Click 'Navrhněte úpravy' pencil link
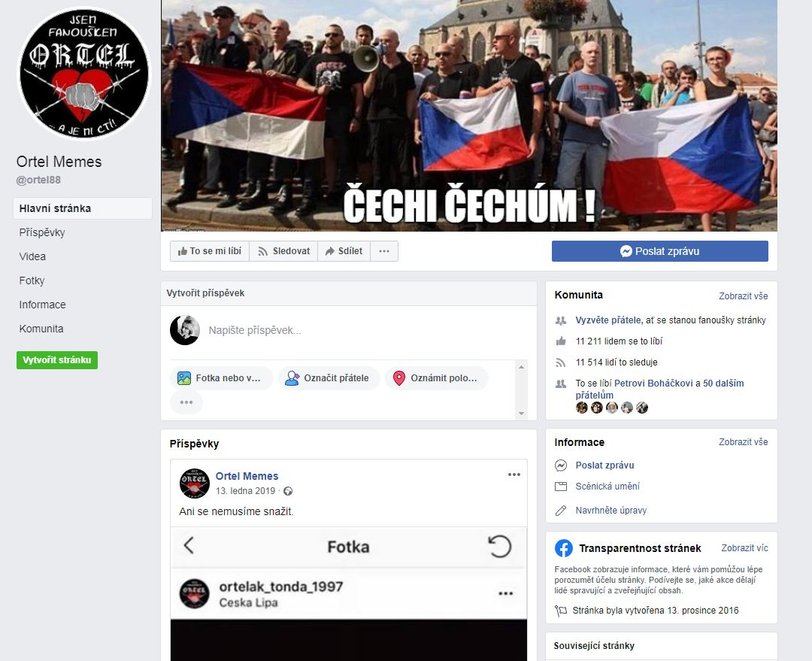The width and height of the screenshot is (812, 661). (x=611, y=511)
